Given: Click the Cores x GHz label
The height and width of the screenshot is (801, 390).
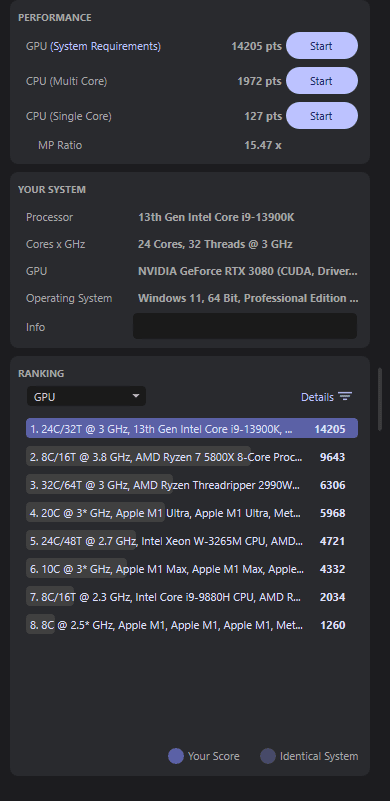Looking at the screenshot, I should [x=55, y=244].
